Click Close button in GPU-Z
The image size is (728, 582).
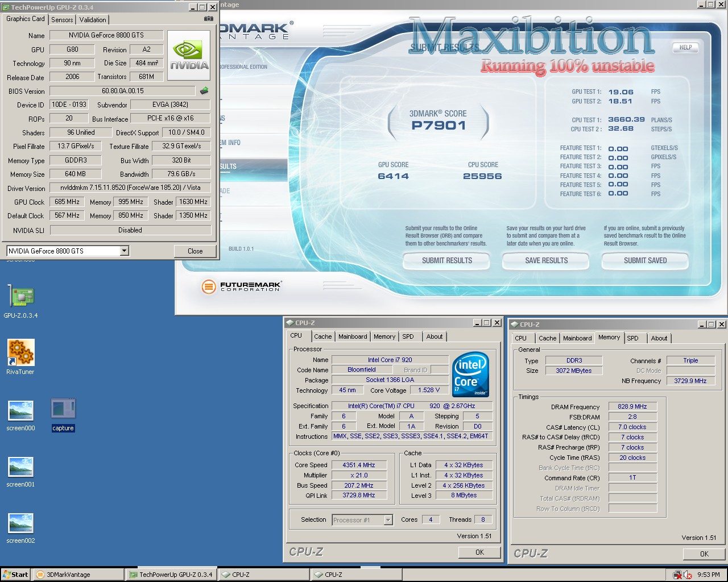[195, 251]
